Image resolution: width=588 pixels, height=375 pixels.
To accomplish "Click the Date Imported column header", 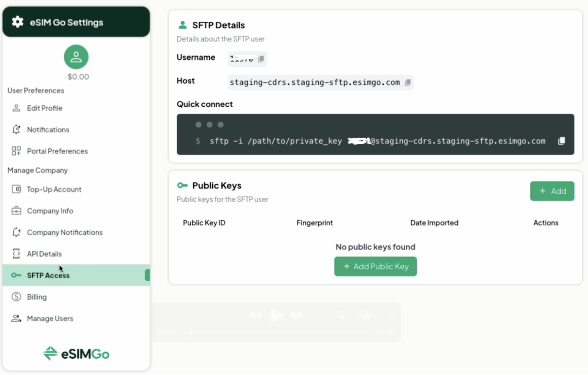I will tap(434, 223).
